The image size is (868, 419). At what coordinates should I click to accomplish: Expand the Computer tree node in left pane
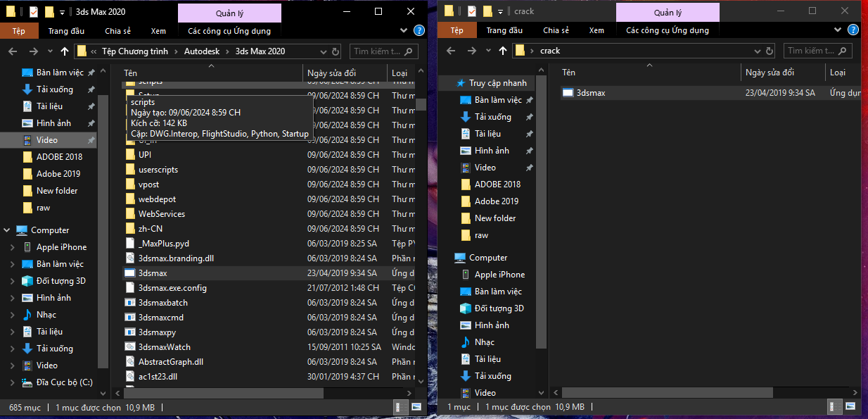tap(7, 230)
